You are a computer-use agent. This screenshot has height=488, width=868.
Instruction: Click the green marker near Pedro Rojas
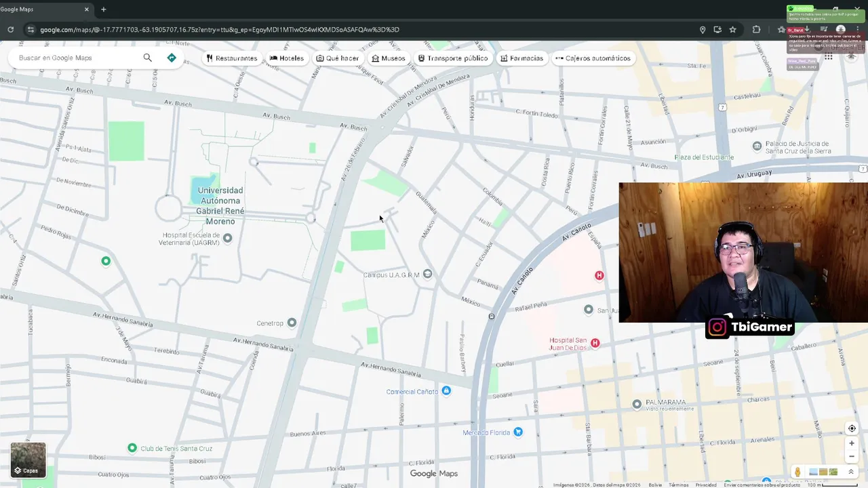coord(106,261)
